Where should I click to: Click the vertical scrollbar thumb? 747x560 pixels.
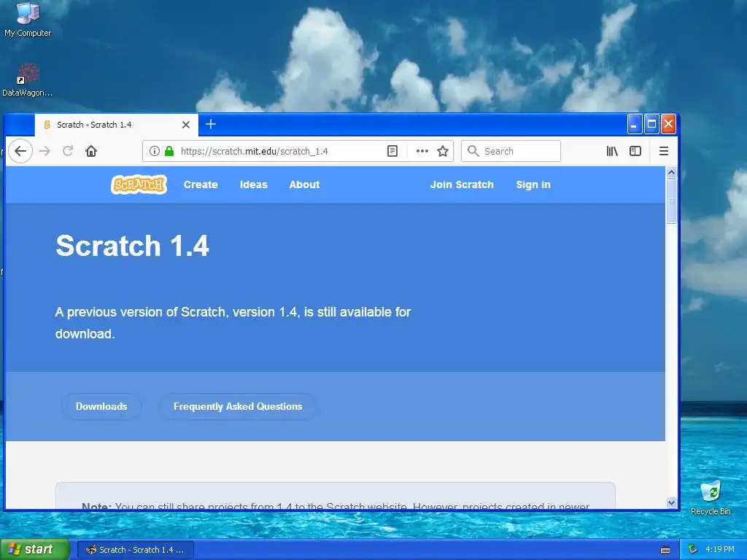coord(671,201)
